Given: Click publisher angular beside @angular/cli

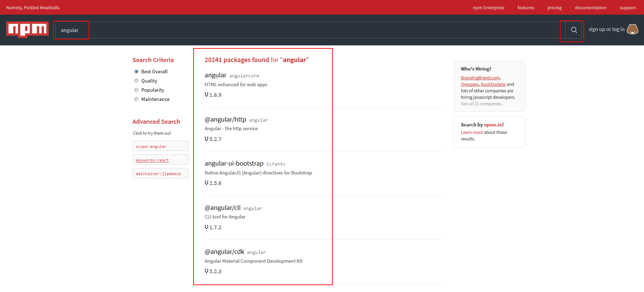Looking at the screenshot, I should pos(253,209).
